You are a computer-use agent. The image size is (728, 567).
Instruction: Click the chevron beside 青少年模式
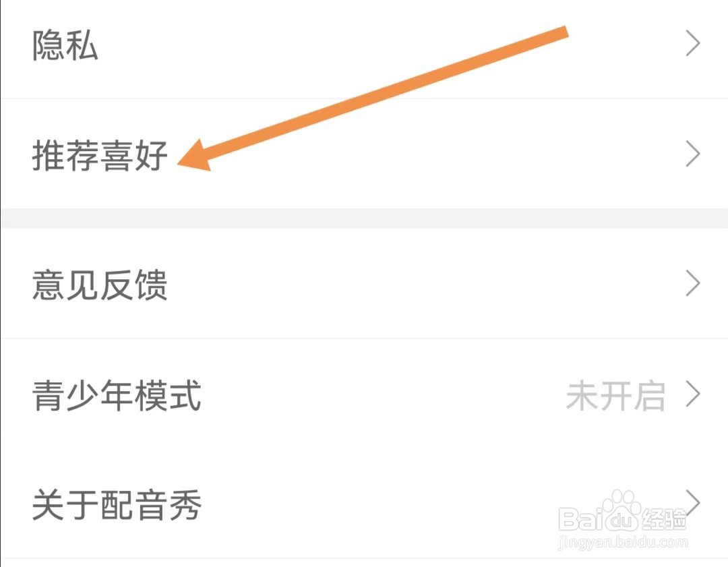(693, 394)
